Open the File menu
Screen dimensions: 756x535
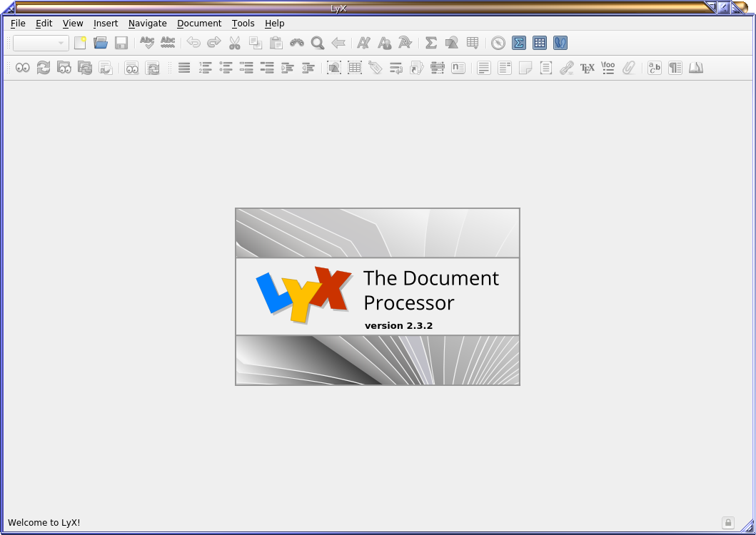[x=18, y=23]
